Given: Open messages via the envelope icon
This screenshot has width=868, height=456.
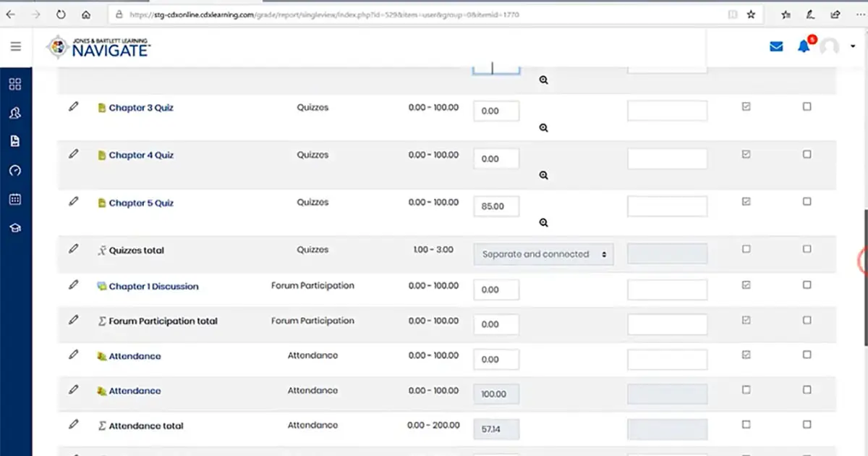Looking at the screenshot, I should (x=776, y=46).
